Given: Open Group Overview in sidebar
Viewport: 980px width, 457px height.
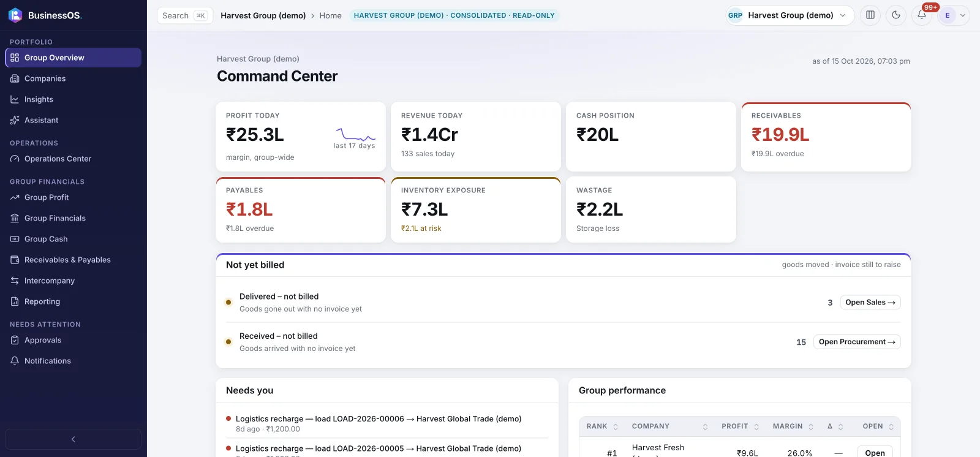Looking at the screenshot, I should 73,58.
